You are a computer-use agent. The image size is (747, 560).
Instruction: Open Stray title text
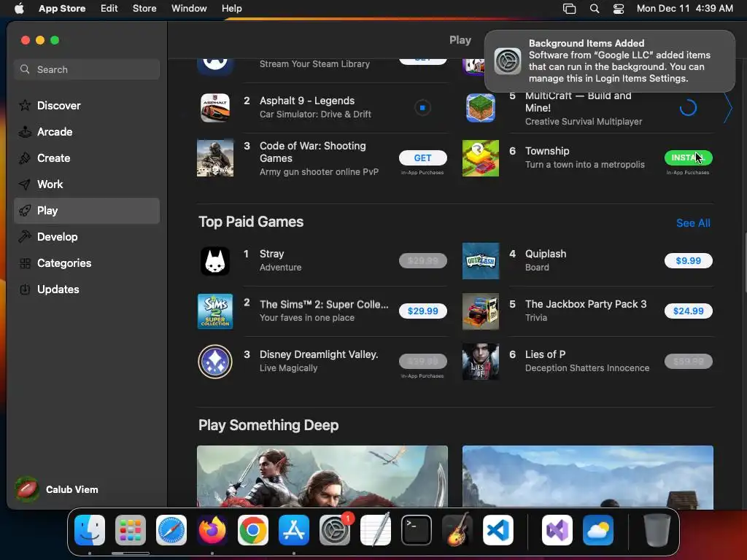271,254
